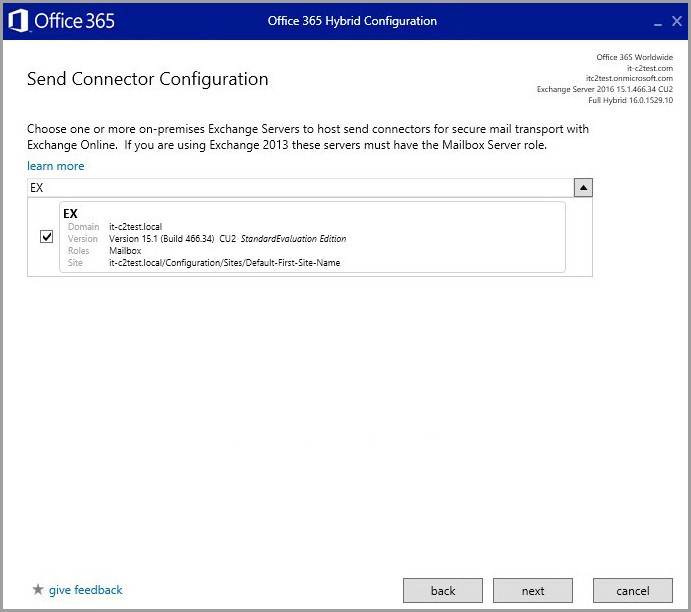Click the Mailbox role value
Image resolution: width=691 pixels, height=612 pixels.
125,250
